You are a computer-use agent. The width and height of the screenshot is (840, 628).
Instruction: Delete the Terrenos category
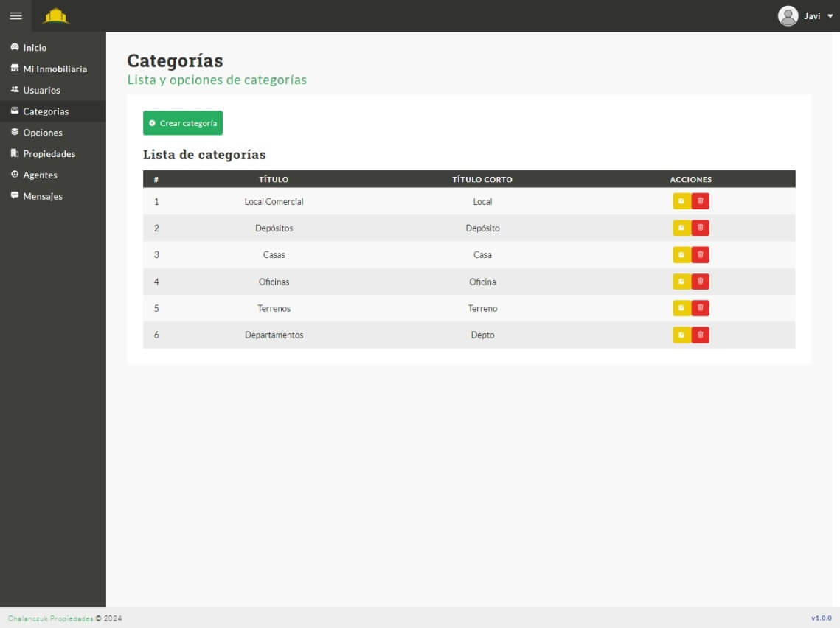click(x=701, y=308)
